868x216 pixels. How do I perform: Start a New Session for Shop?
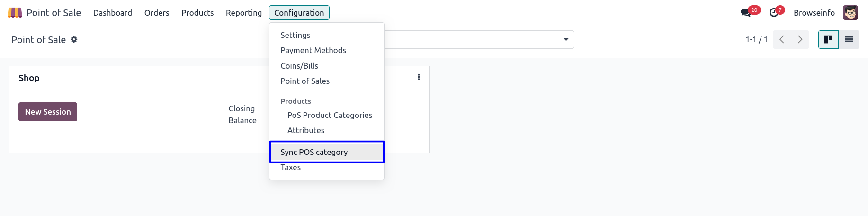pyautogui.click(x=48, y=112)
